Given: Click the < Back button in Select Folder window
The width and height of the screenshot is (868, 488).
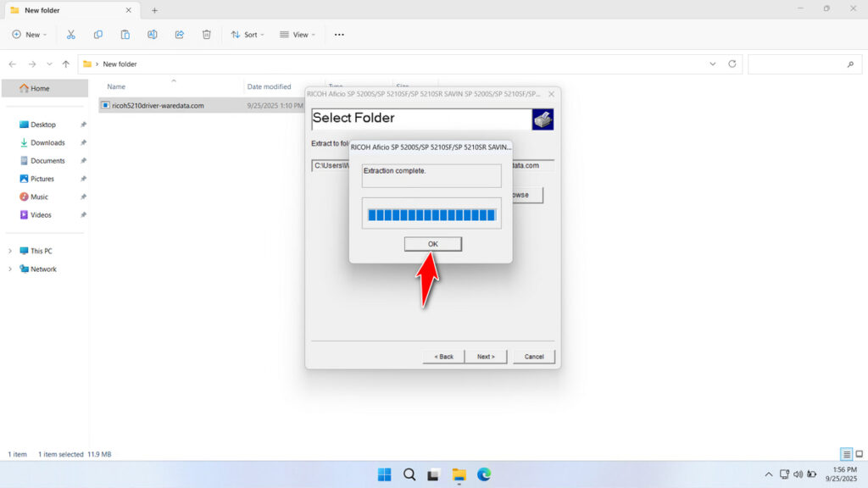Looking at the screenshot, I should pyautogui.click(x=443, y=357).
